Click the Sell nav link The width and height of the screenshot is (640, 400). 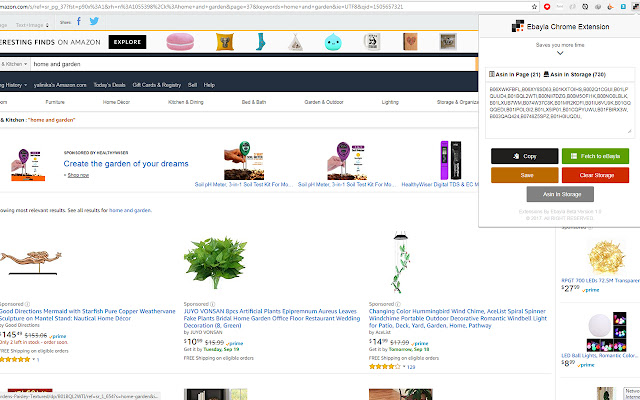click(192, 85)
